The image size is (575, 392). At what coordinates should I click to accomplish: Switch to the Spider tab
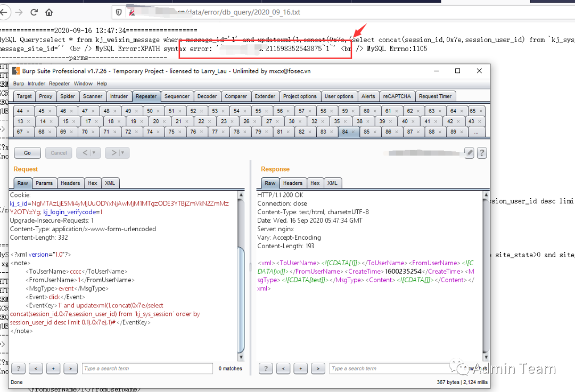click(x=68, y=96)
